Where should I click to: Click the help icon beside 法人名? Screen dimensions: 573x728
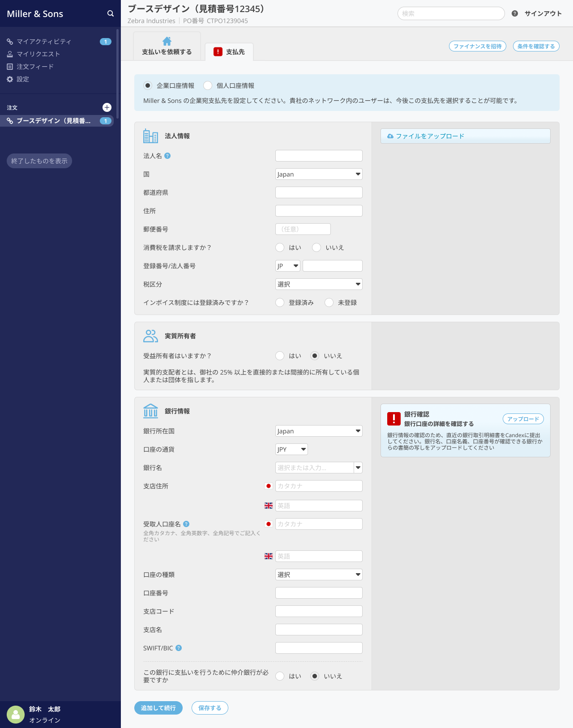point(167,156)
